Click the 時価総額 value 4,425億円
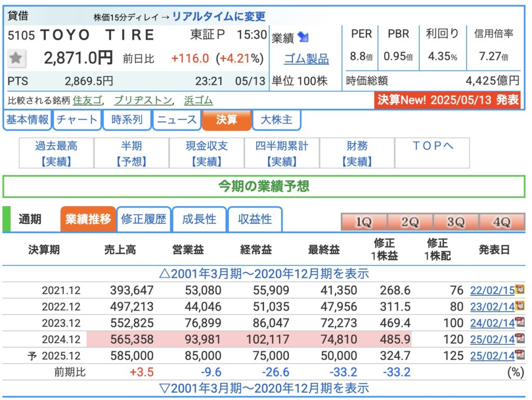The image size is (532, 400). (493, 81)
